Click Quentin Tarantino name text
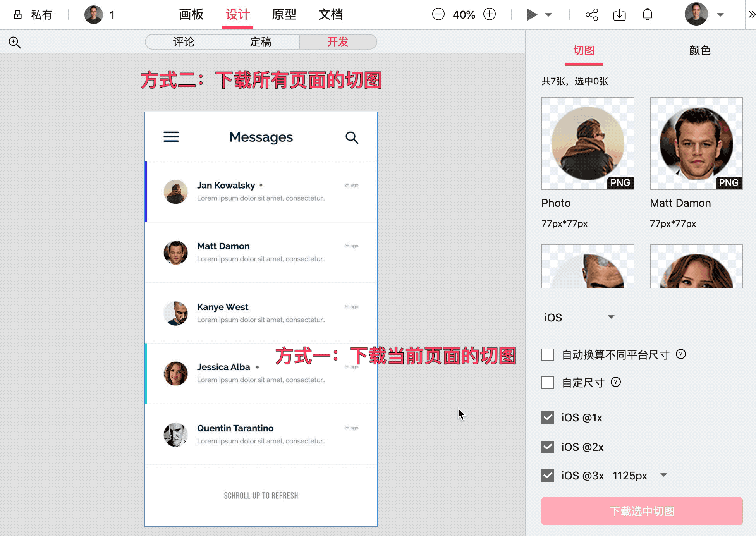Screen dimensions: 756x536 [x=235, y=428]
